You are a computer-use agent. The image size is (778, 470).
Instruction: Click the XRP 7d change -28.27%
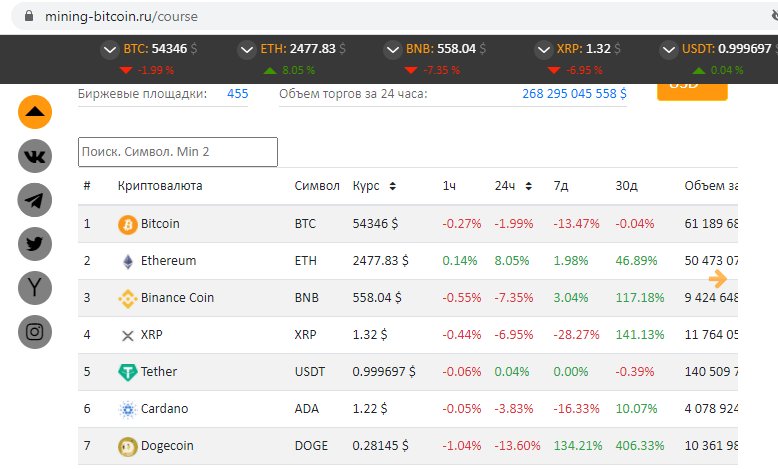[x=576, y=335]
